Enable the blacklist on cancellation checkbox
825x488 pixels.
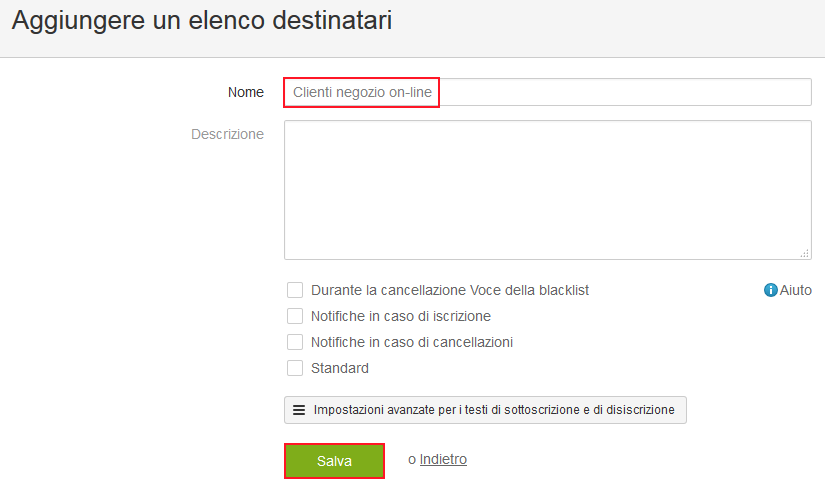pos(295,290)
